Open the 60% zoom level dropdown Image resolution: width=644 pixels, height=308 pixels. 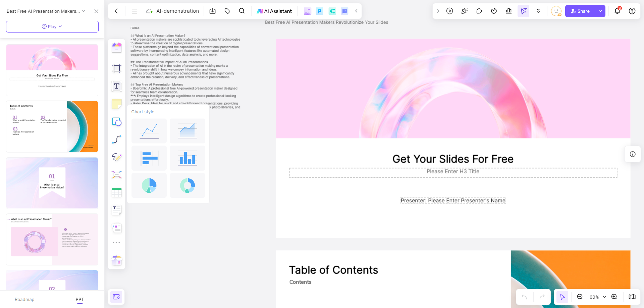click(598, 297)
